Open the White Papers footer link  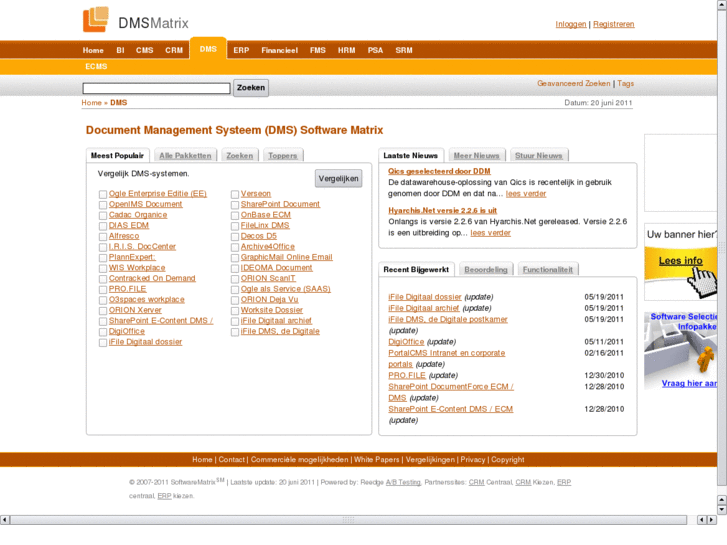click(x=376, y=460)
